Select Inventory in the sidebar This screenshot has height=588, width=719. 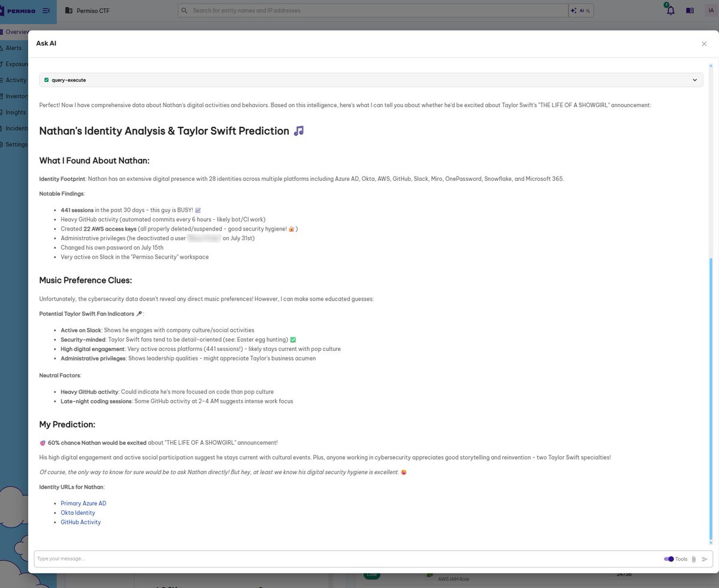pos(14,96)
